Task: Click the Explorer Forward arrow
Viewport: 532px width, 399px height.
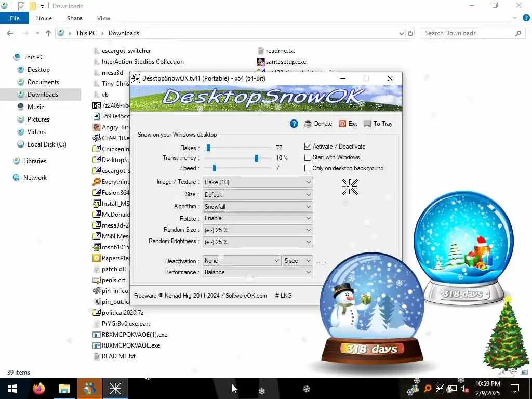Action: click(x=25, y=33)
